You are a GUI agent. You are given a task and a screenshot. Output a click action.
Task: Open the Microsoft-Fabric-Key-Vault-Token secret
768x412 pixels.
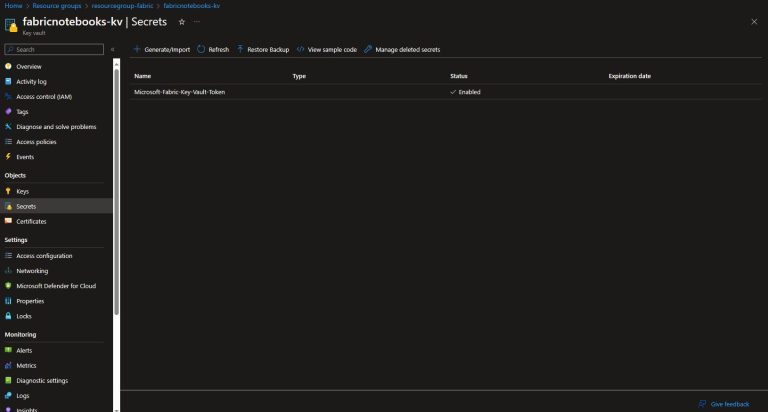pyautogui.click(x=179, y=92)
